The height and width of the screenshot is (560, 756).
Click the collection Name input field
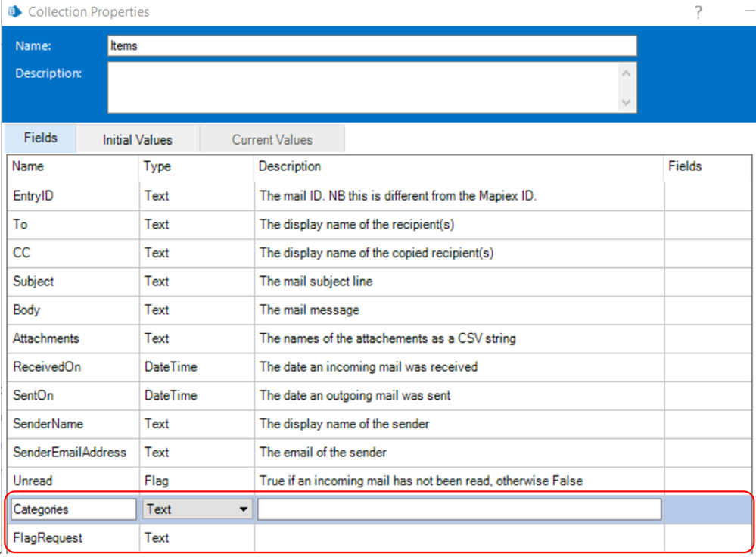coord(372,45)
